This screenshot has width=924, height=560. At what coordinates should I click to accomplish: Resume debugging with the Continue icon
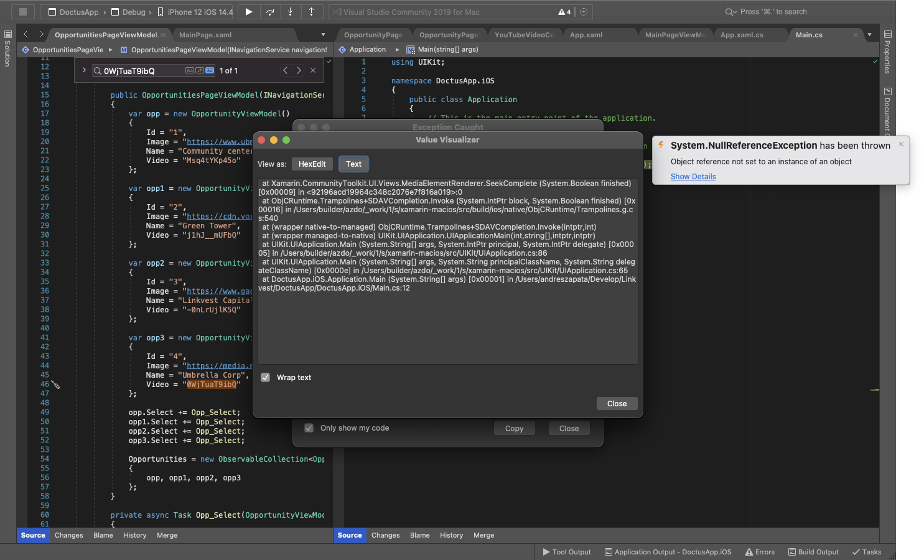tap(248, 11)
